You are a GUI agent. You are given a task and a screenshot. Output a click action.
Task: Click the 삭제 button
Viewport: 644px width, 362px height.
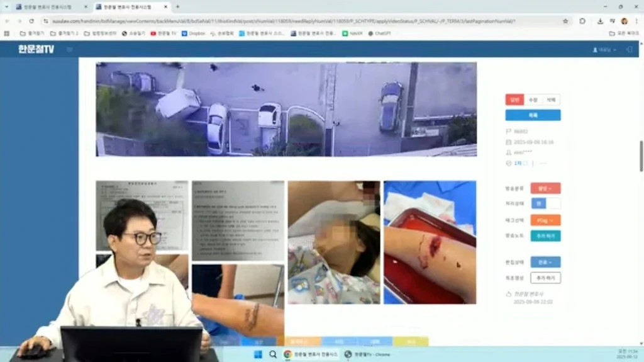click(x=551, y=100)
